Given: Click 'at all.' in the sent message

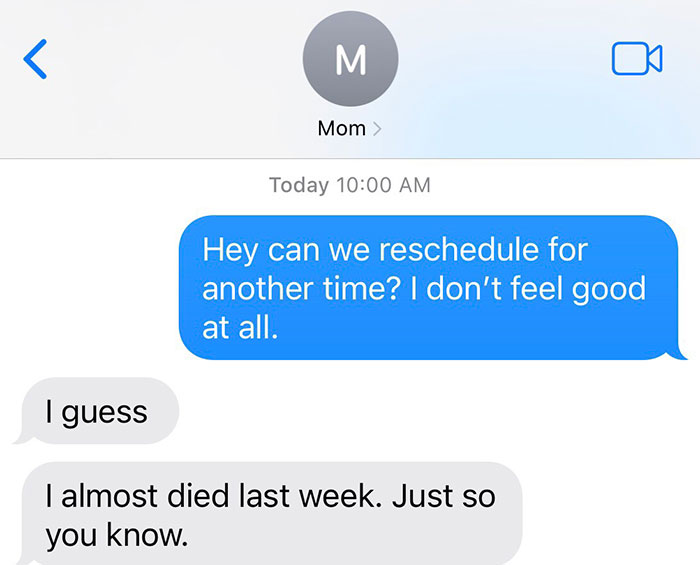Looking at the screenshot, I should coord(238,328).
